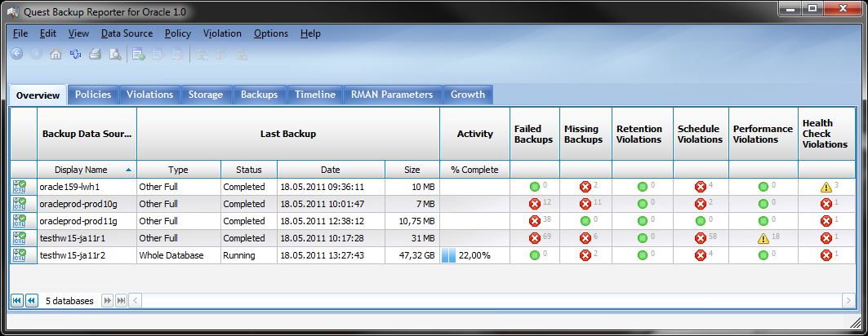The image size is (868, 336).
Task: Open the View menu
Action: pyautogui.click(x=78, y=33)
